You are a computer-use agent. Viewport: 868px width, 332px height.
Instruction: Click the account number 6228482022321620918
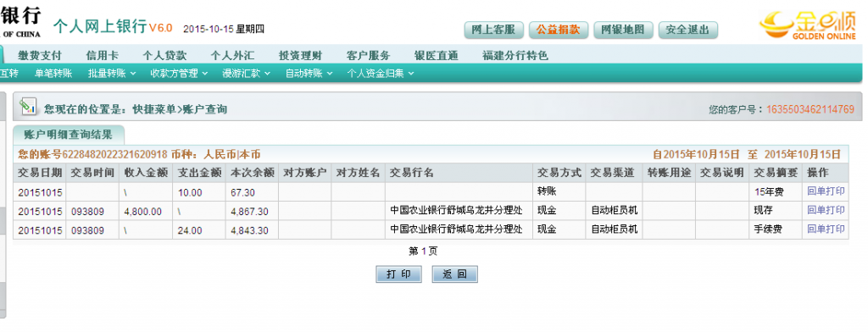pos(114,154)
